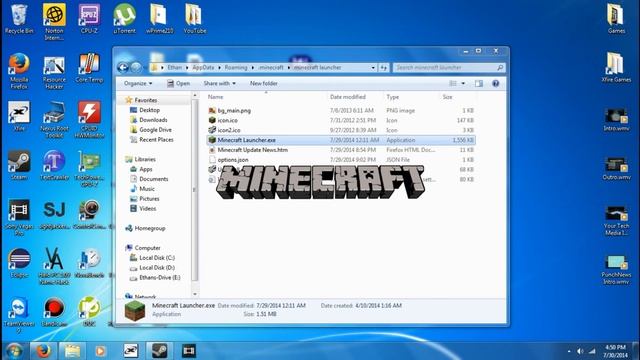Open Steam desktop shortcut
Screen dimensions: 640x360
[19, 165]
